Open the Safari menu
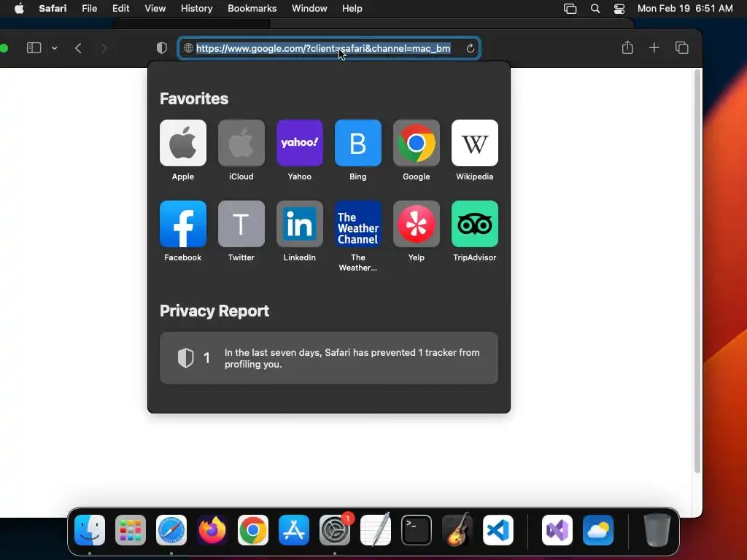Screen dimensions: 747x560 (x=53, y=8)
